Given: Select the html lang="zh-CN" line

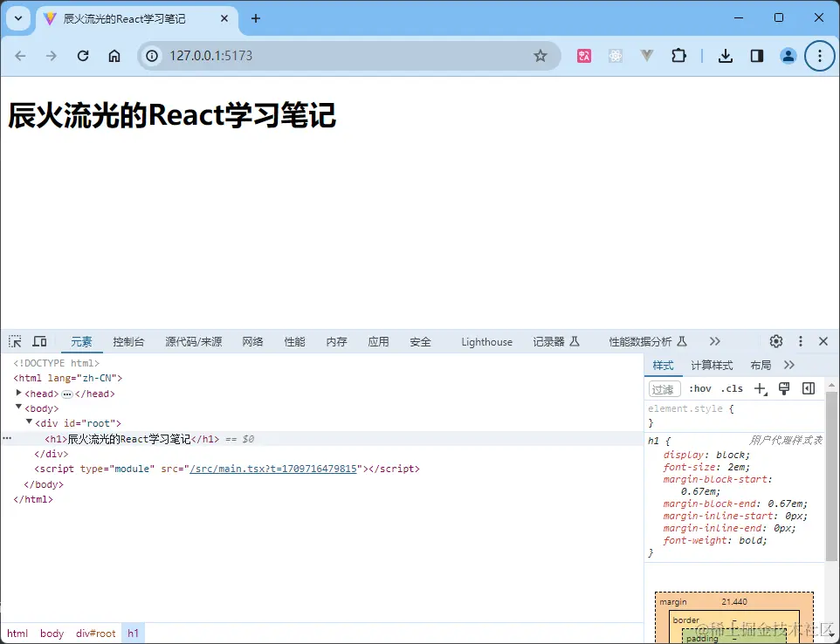Looking at the screenshot, I should (68, 378).
